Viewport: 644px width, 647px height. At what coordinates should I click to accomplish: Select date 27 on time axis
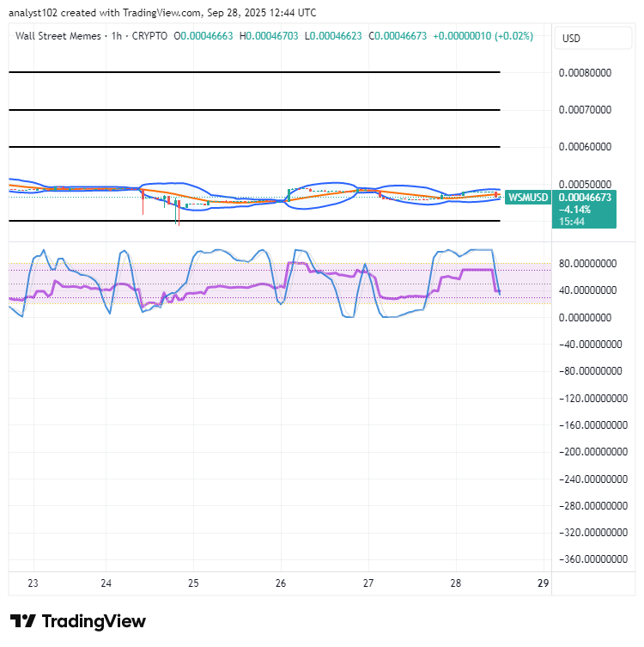click(x=368, y=583)
